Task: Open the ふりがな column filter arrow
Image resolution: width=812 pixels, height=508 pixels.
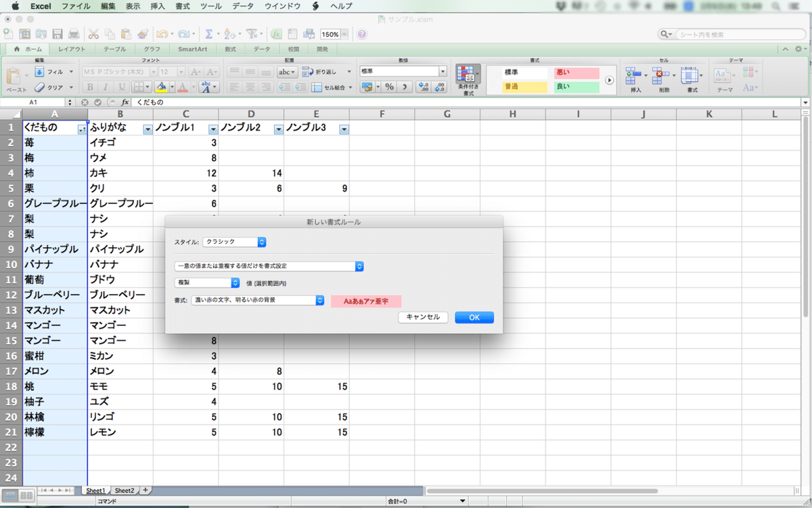Action: pos(148,129)
